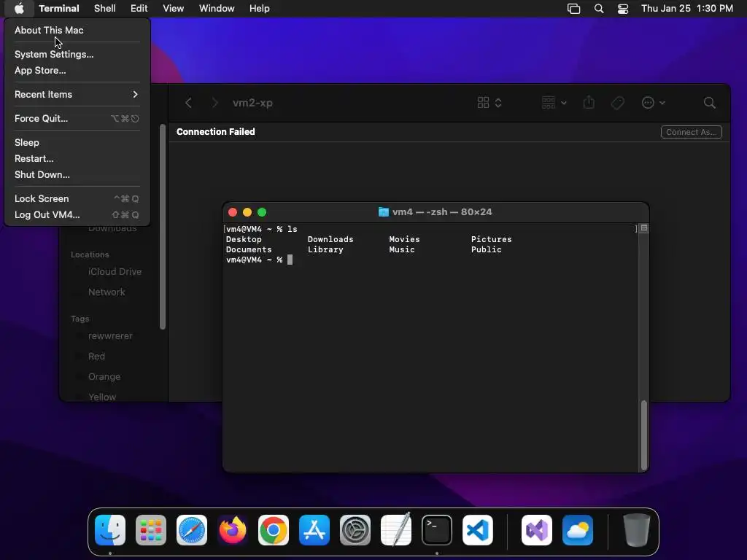Viewport: 747px width, 560px height.
Task: Click Finder sidebar scrollbar
Action: coord(163,227)
